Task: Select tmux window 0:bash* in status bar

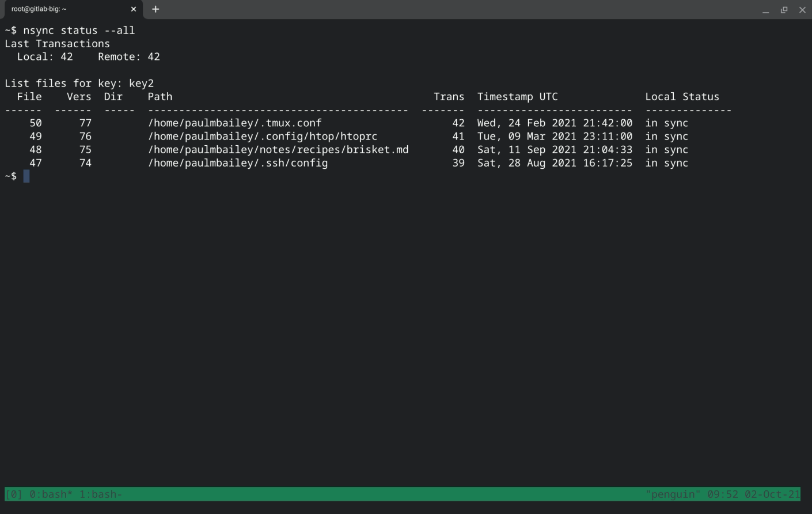Action: (x=51, y=494)
